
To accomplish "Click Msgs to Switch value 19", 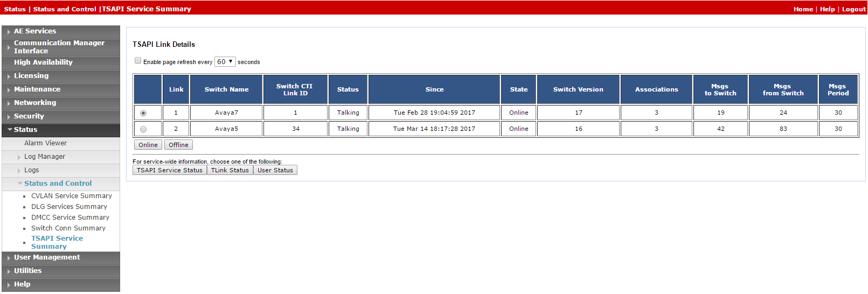I will [x=720, y=113].
